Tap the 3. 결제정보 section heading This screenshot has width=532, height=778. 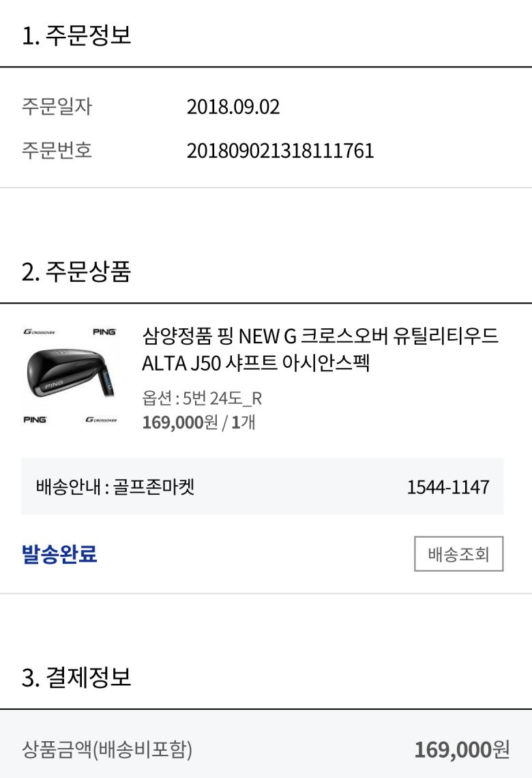tap(76, 677)
